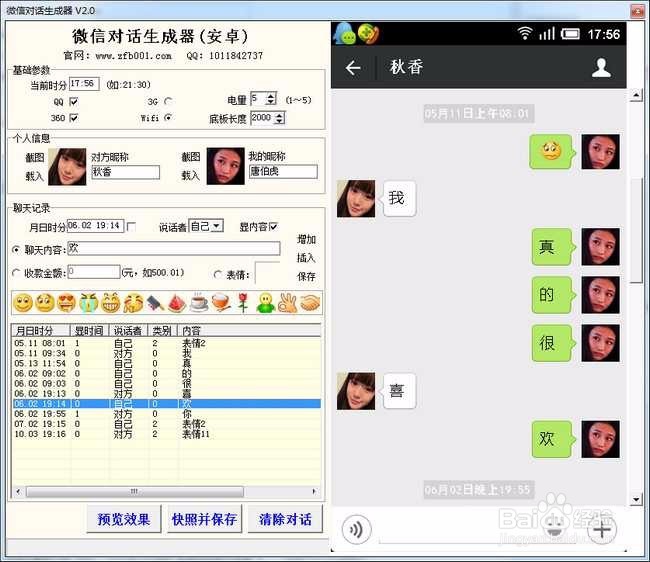The height and width of the screenshot is (562, 650).
Task: Click the preview scrollbar down arrow
Action: 636,499
